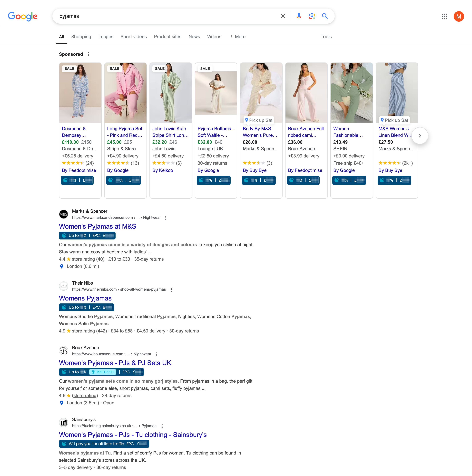Screen dimensions: 472x476
Task: Click the Up to % EPC badge under Their Nibs
Action: coord(87,308)
